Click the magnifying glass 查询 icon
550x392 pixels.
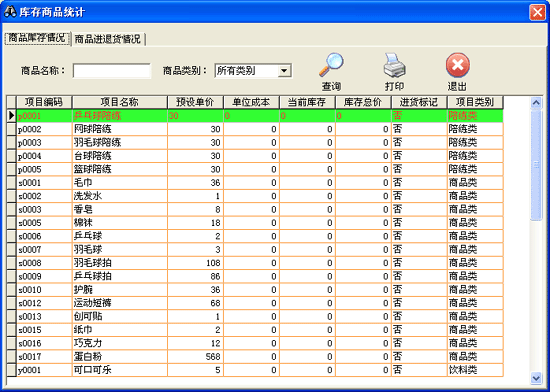[331, 65]
